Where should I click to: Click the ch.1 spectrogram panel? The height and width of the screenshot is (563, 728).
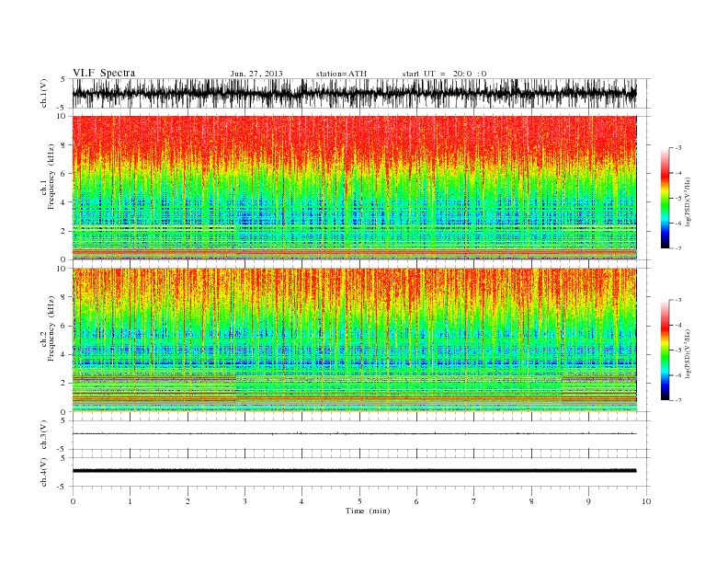pos(355,188)
